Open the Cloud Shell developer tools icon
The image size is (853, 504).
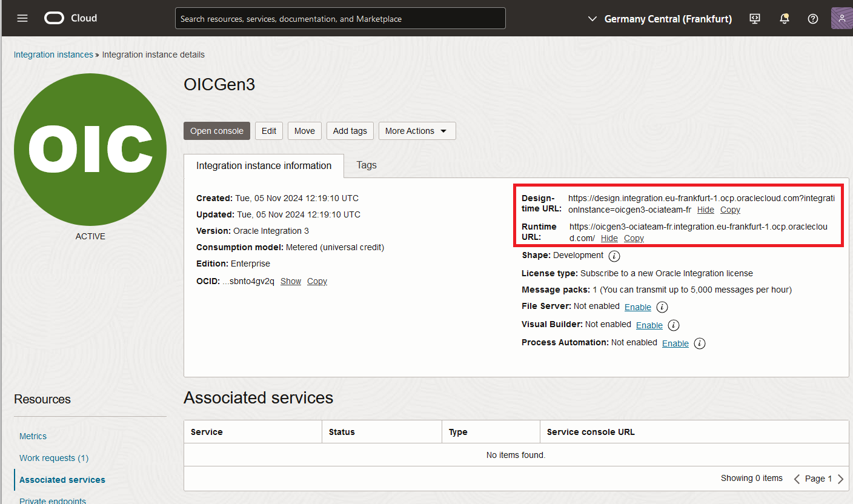[754, 19]
